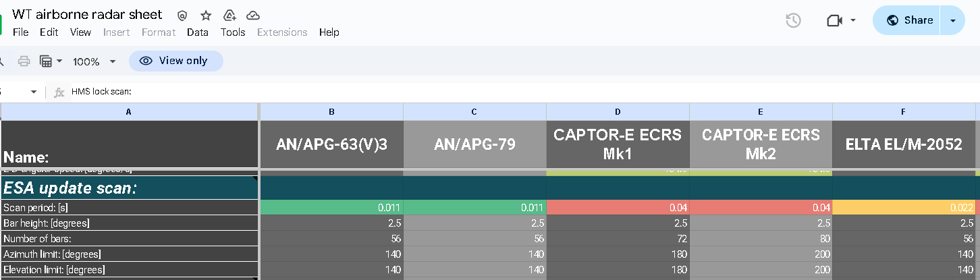Click the fx formula icon
The image size is (980, 280).
click(59, 92)
